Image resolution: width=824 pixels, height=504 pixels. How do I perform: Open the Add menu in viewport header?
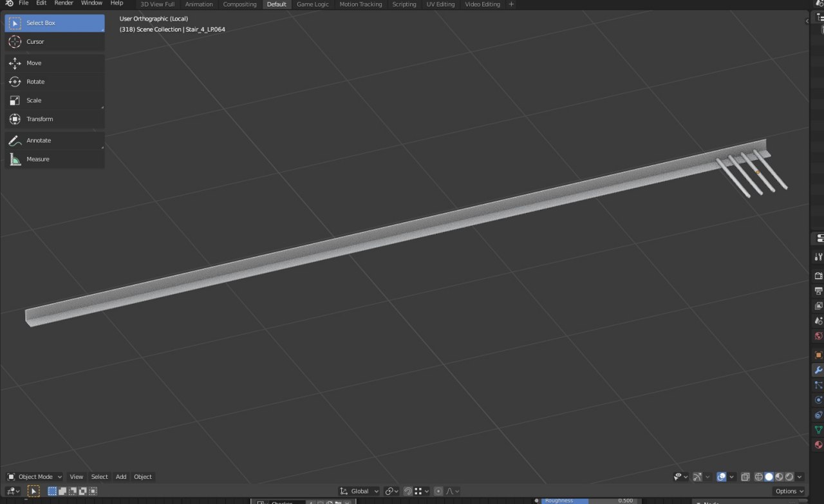click(121, 477)
